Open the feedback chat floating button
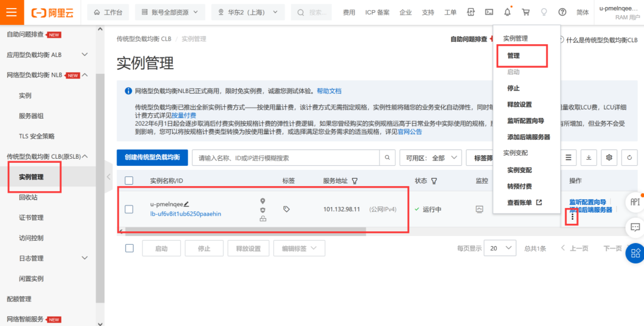Image resolution: width=644 pixels, height=326 pixels. point(635,227)
